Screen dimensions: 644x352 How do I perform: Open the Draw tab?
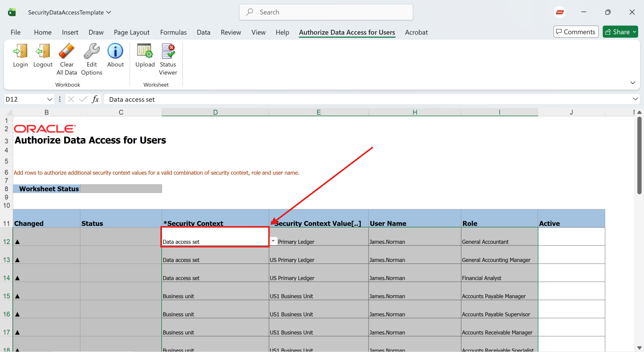(96, 32)
